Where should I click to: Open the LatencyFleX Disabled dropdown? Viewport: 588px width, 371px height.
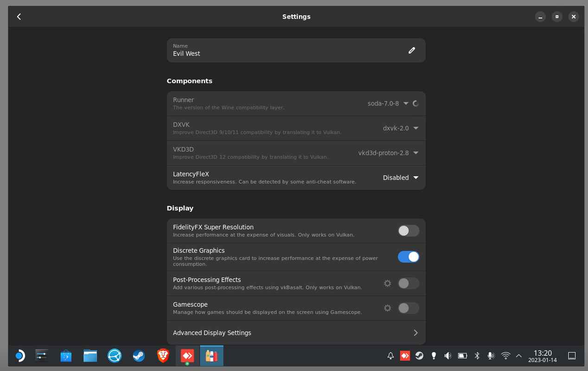401,178
